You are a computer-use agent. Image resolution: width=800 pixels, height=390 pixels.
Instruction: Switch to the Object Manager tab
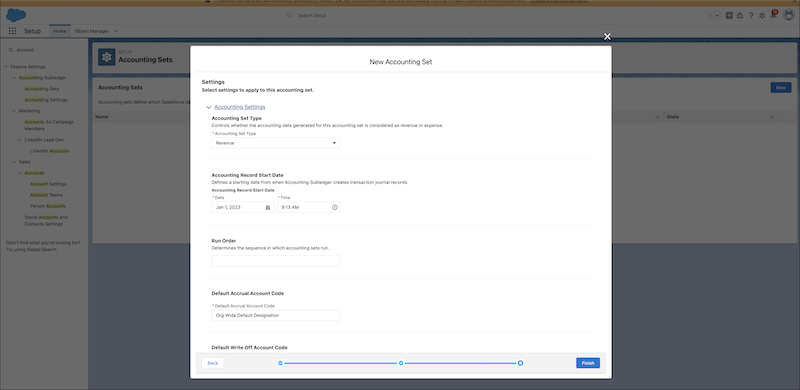pos(92,31)
